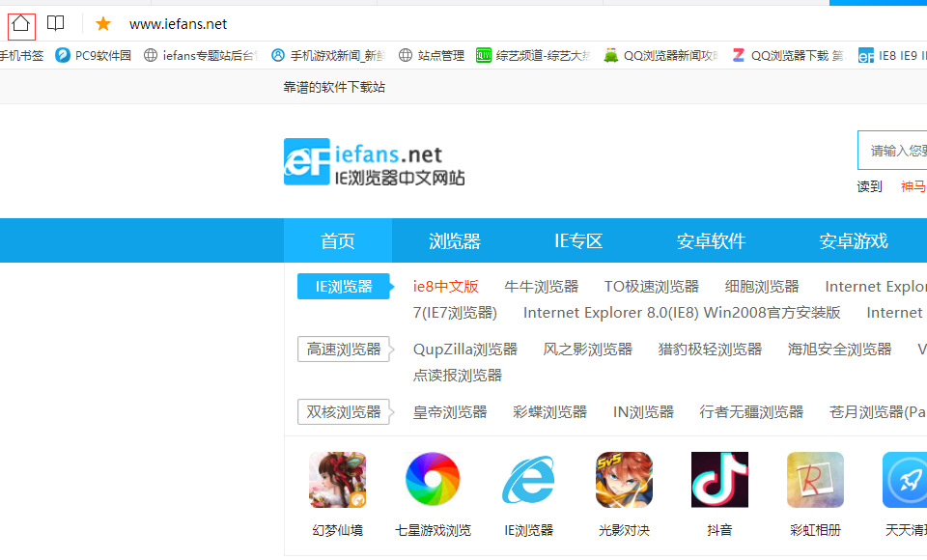The width and height of the screenshot is (927, 560).
Task: Select the blue IE浏览器 app icon
Action: (x=528, y=480)
